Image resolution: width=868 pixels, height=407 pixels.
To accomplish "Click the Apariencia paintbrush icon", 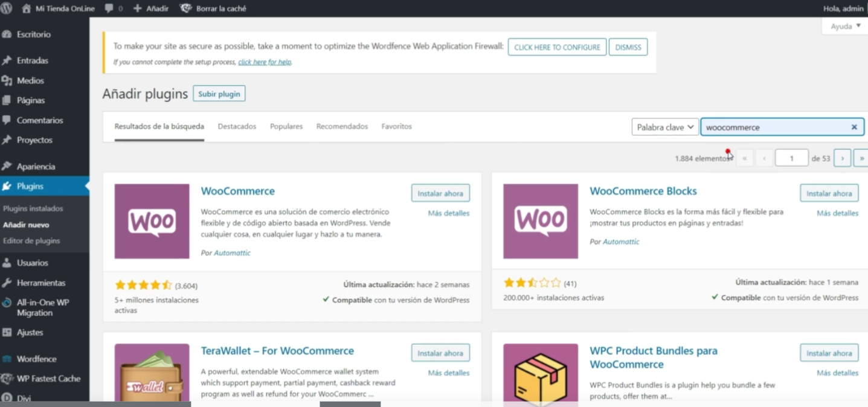I will pyautogui.click(x=7, y=166).
